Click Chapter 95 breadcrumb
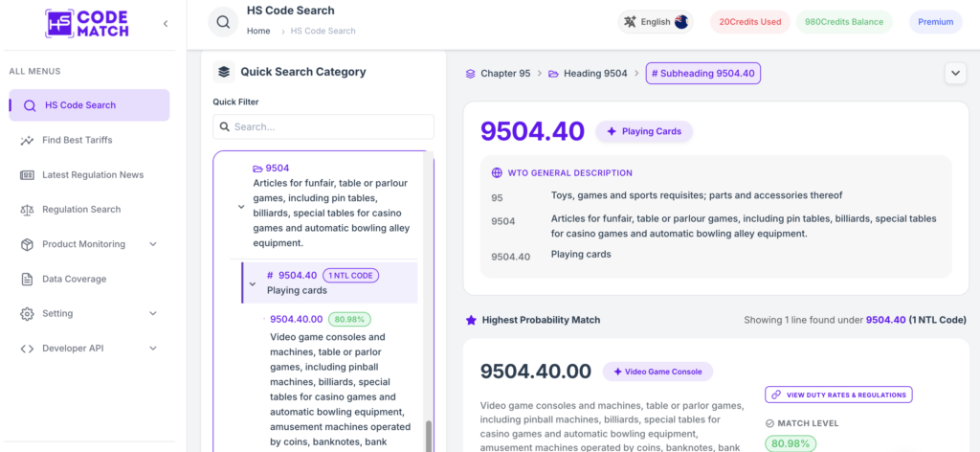 pyautogui.click(x=505, y=73)
